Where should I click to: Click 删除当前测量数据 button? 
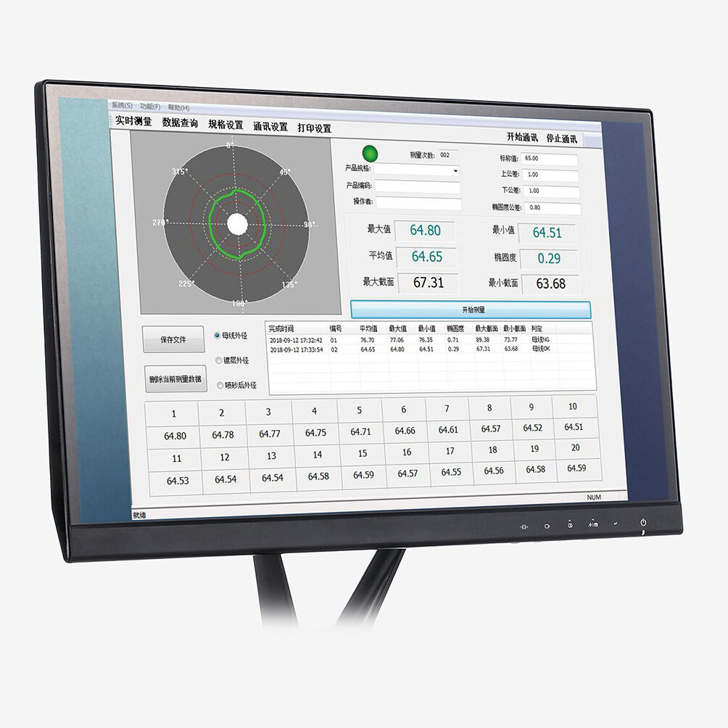point(175,379)
